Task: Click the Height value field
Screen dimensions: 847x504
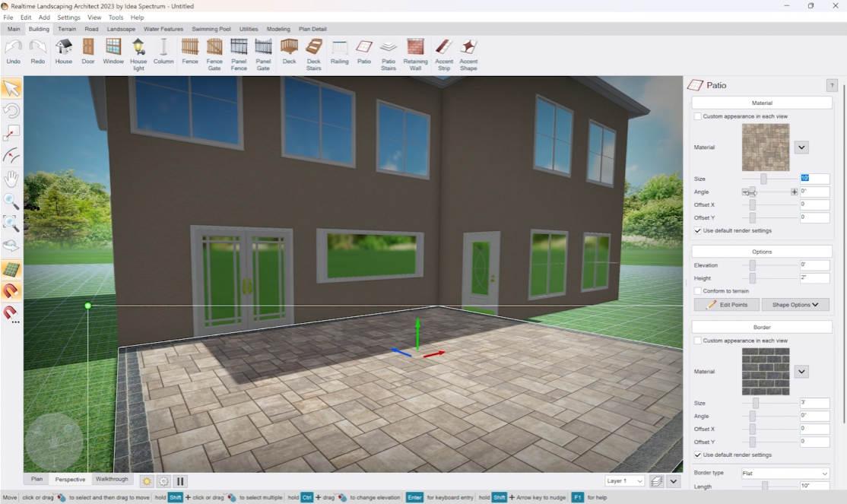Action: pyautogui.click(x=814, y=277)
